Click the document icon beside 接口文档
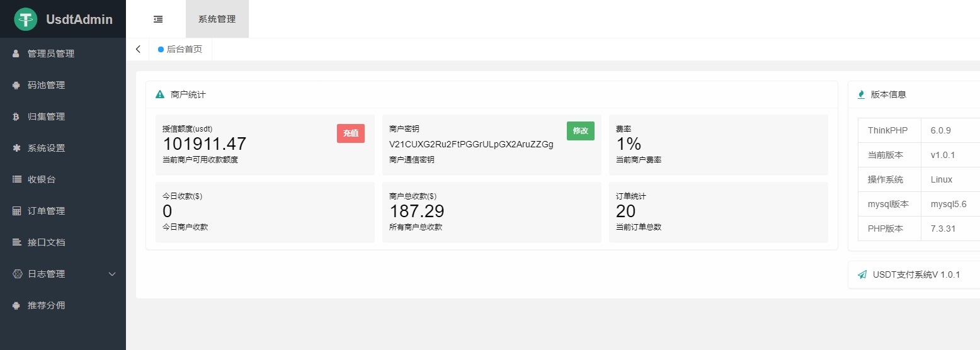The image size is (980, 350). (x=17, y=242)
